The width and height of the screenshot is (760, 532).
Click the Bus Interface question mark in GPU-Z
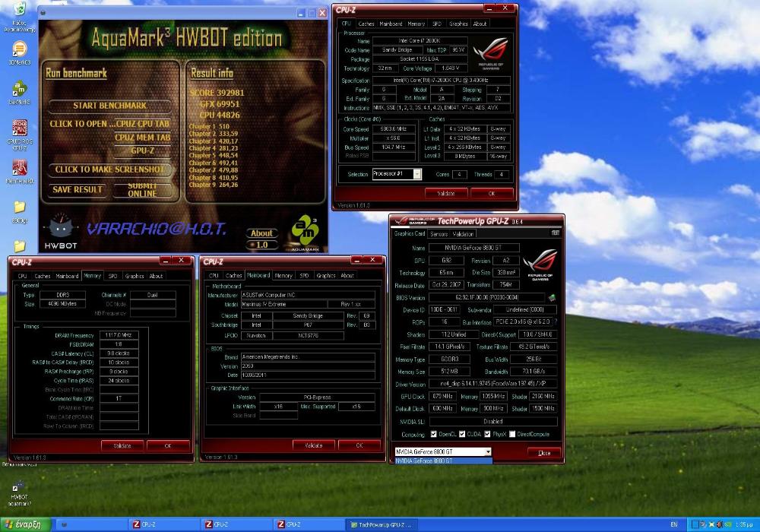(556, 321)
